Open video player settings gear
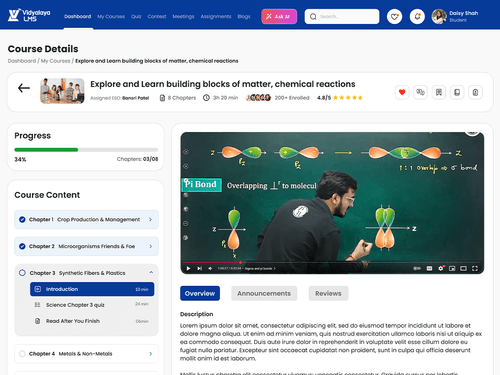Screen dimensions: 500x375 tap(441, 268)
